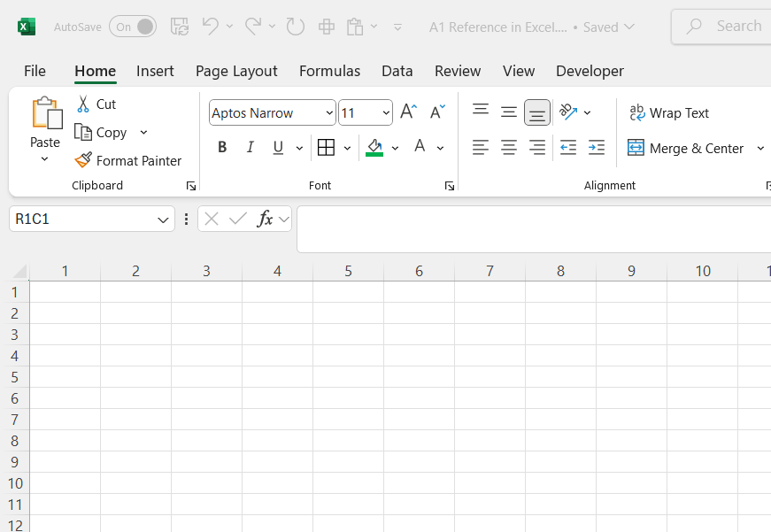Screen dimensions: 771x532
Task: Open the Font Color palette arrow
Action: [x=440, y=148]
